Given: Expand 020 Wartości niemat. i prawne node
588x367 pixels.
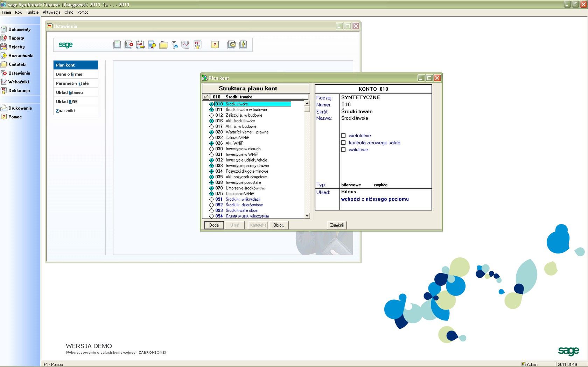Looking at the screenshot, I should click(x=211, y=132).
